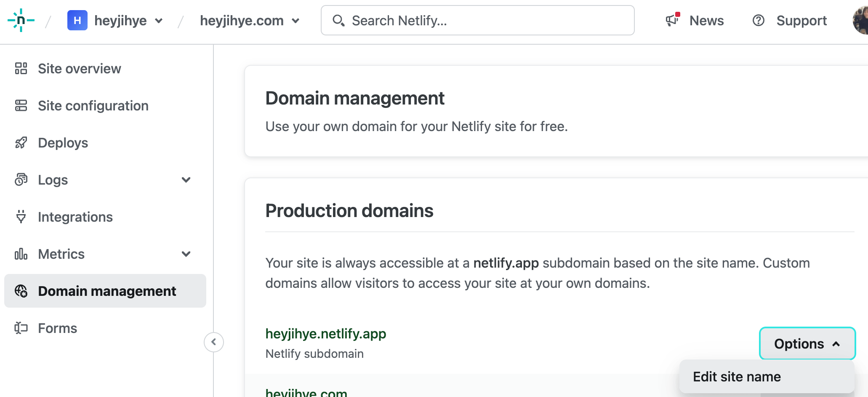Click the 'Use your own domain' description
This screenshot has width=868, height=397.
[417, 126]
